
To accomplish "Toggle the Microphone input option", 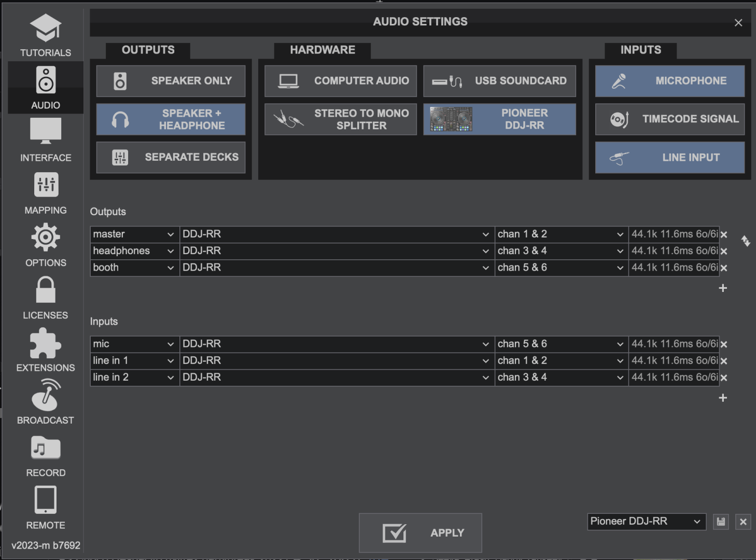I will click(669, 81).
